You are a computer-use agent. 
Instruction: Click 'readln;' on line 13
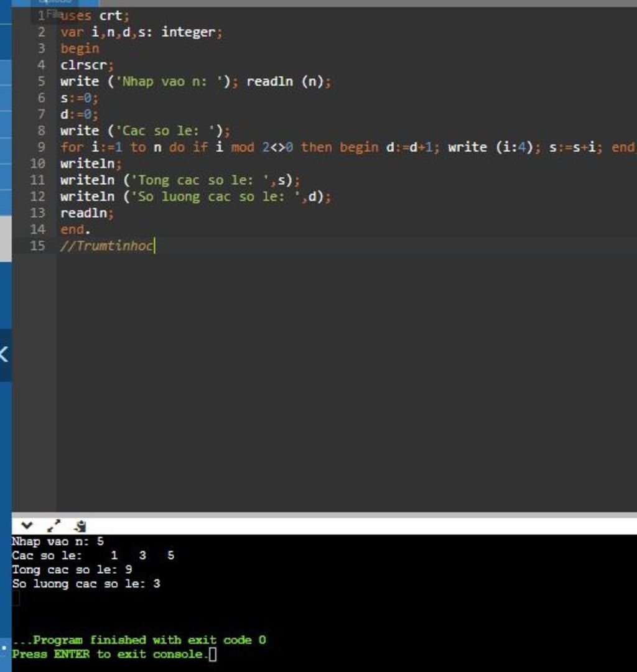tap(87, 213)
